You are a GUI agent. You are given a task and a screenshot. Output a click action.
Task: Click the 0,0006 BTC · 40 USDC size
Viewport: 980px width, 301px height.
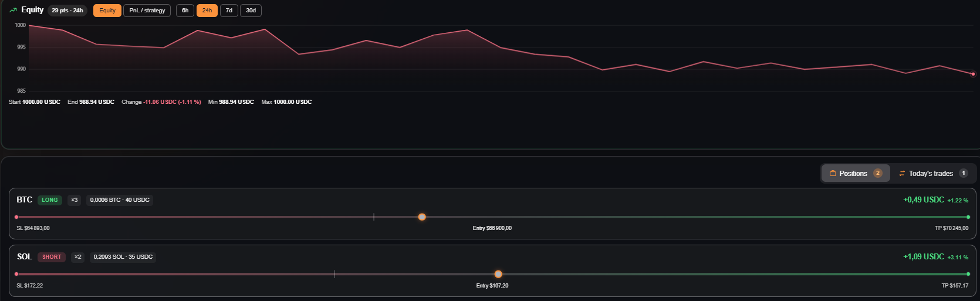click(120, 200)
